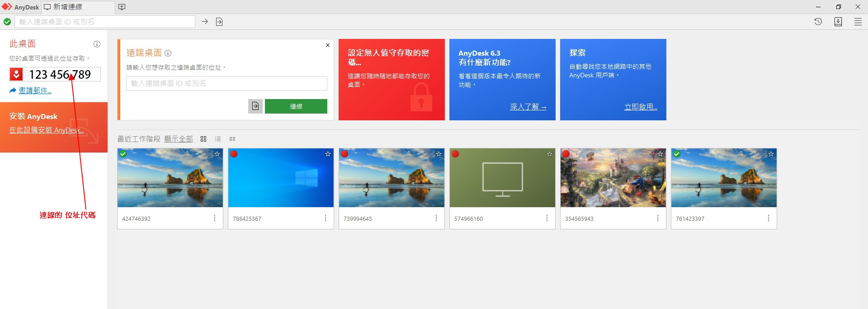
Task: Click the info icon next to 遠端桌面
Action: pyautogui.click(x=168, y=53)
